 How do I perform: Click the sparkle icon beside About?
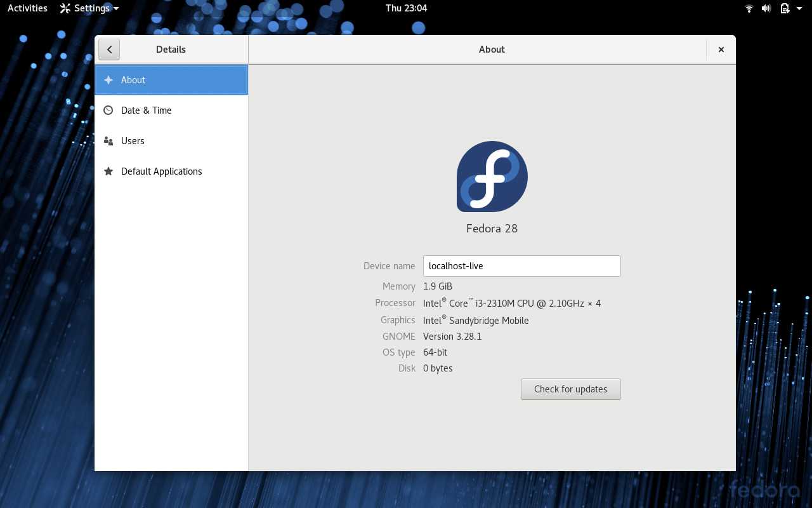[x=108, y=80]
